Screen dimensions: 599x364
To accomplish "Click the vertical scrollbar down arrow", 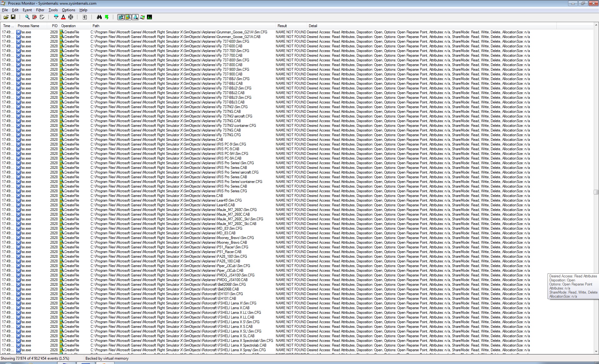I will [x=596, y=352].
